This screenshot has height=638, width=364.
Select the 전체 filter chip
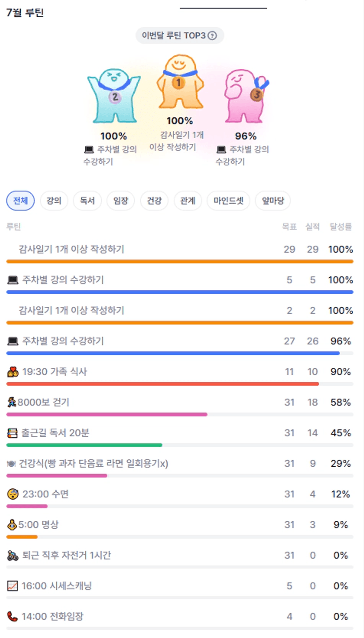click(x=20, y=201)
